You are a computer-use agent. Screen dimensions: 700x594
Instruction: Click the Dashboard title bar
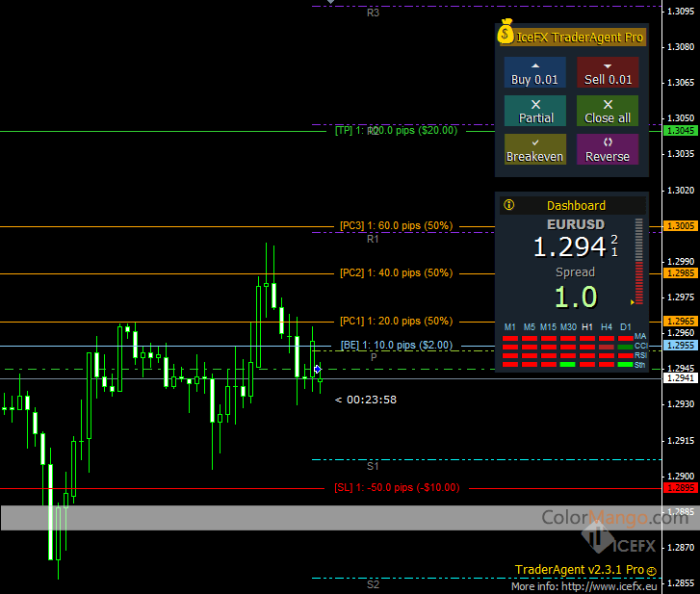pyautogui.click(x=576, y=205)
